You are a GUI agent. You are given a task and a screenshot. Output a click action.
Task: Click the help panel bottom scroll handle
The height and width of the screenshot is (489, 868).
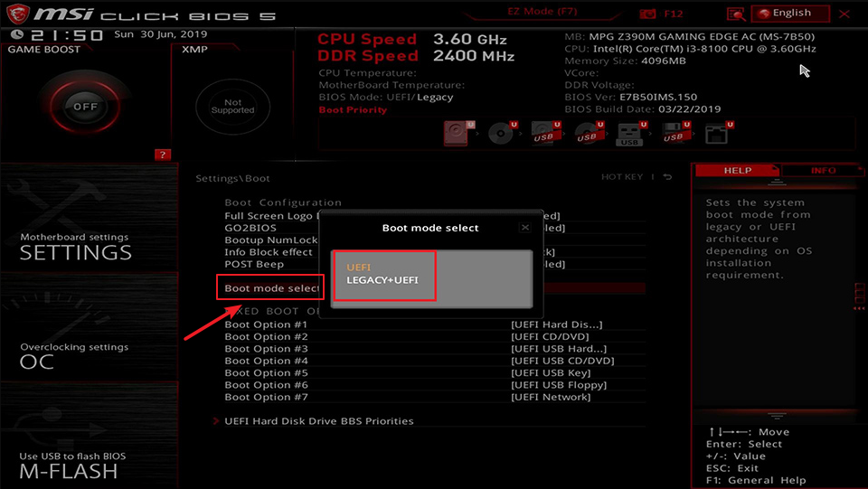point(777,415)
